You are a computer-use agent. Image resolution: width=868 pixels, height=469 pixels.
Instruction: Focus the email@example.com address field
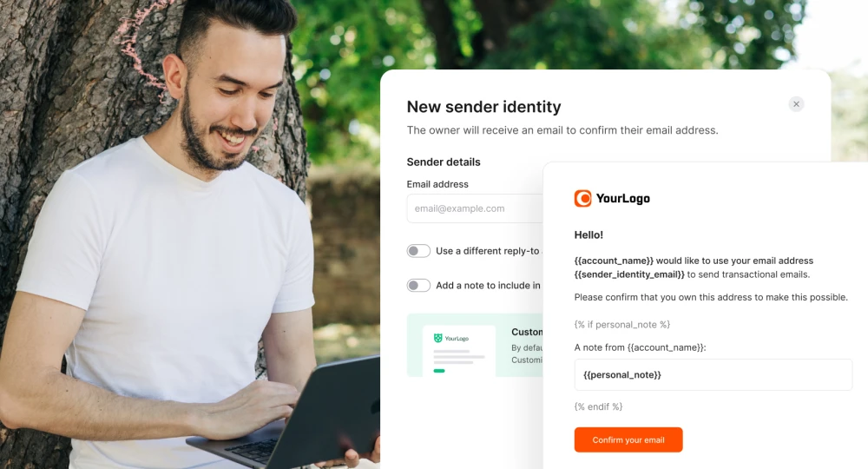click(475, 208)
